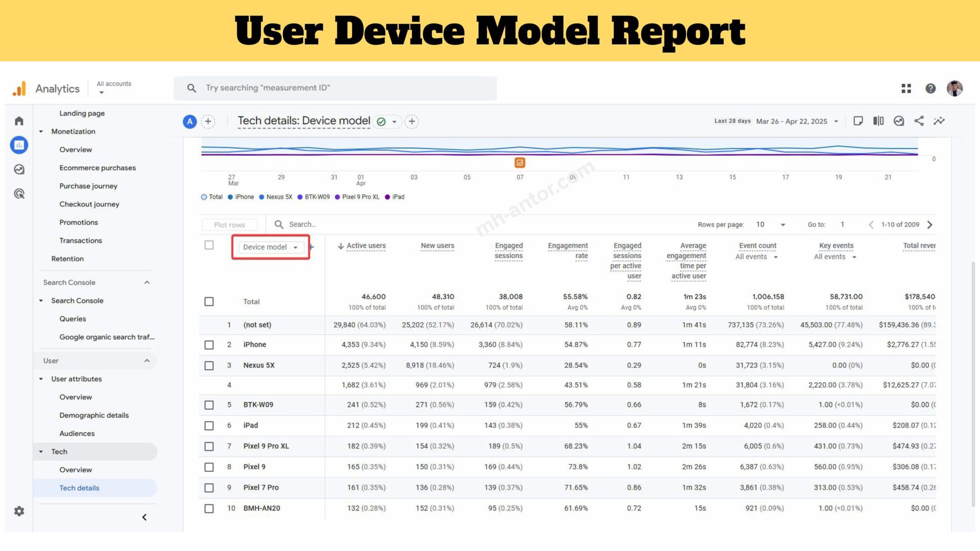Open the Explore icon in the left rail
The image size is (980, 551).
coord(19,169)
